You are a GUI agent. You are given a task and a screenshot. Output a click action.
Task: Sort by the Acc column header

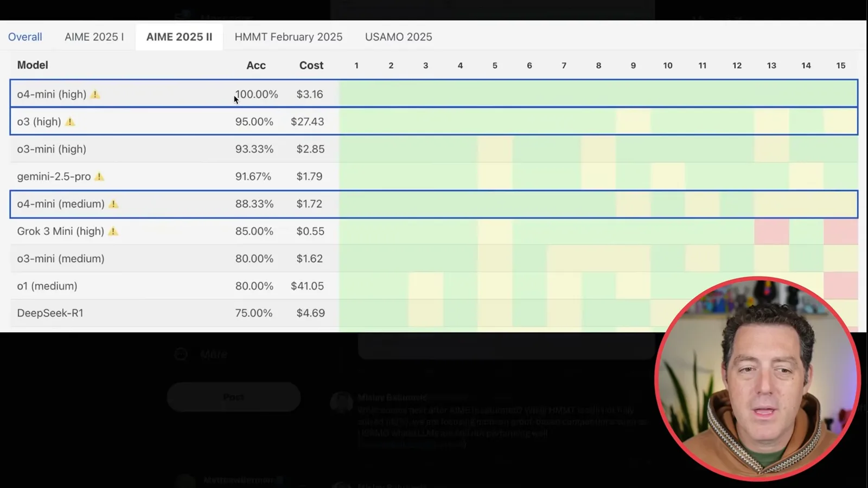[256, 65]
